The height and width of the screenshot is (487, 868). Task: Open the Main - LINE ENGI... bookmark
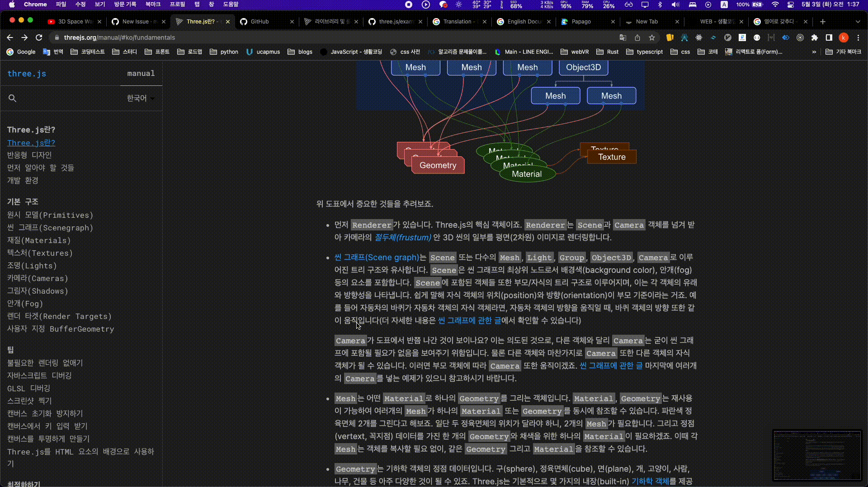[x=524, y=52]
